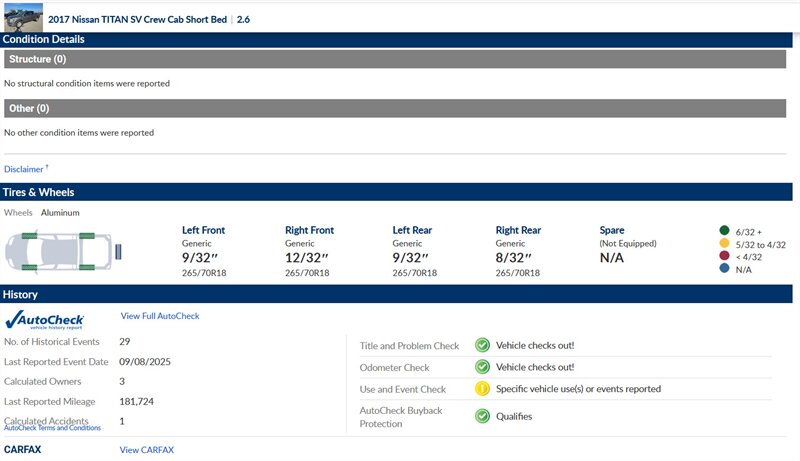Open AutoCheck Terms and Conditions
The height and width of the screenshot is (461, 800).
click(52, 428)
